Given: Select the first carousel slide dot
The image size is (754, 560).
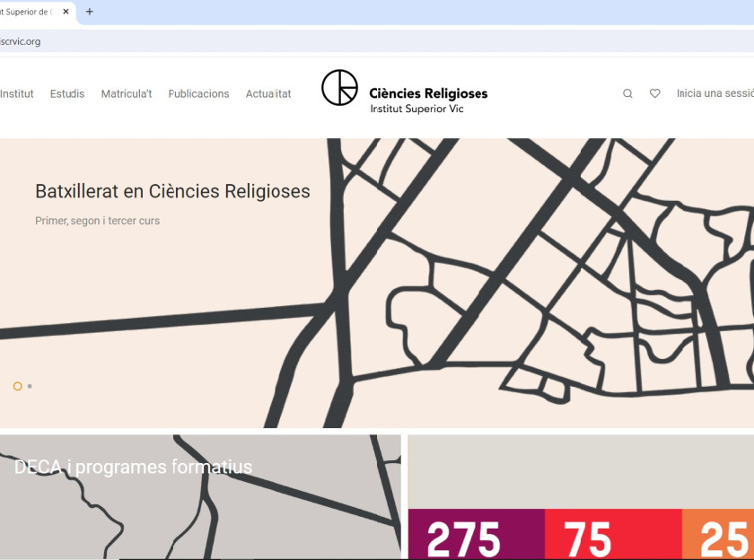Looking at the screenshot, I should 17,386.
